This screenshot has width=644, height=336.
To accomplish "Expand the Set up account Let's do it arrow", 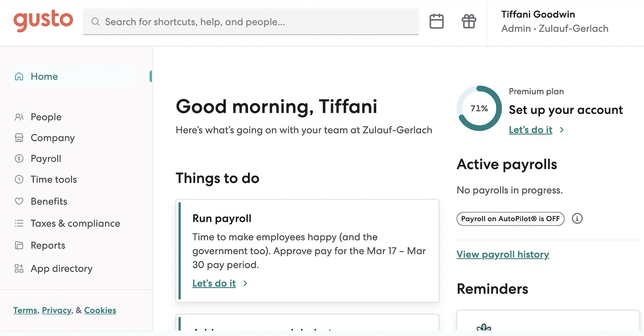I will (562, 130).
